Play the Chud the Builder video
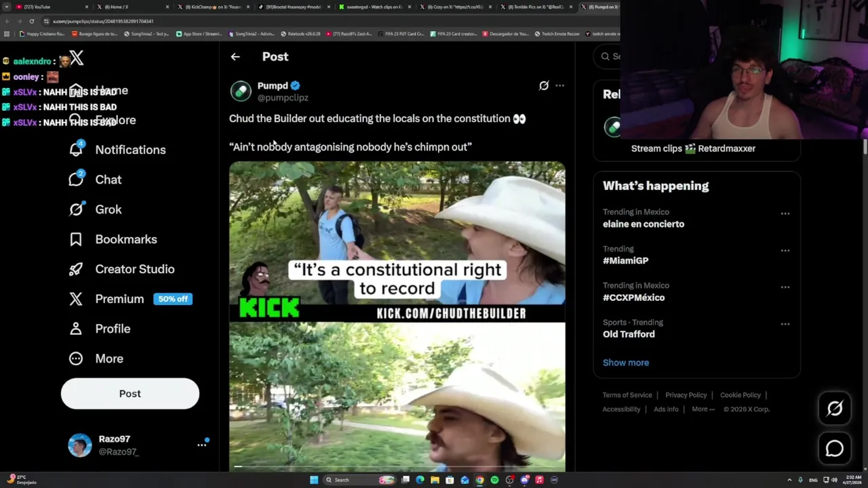 pyautogui.click(x=397, y=316)
